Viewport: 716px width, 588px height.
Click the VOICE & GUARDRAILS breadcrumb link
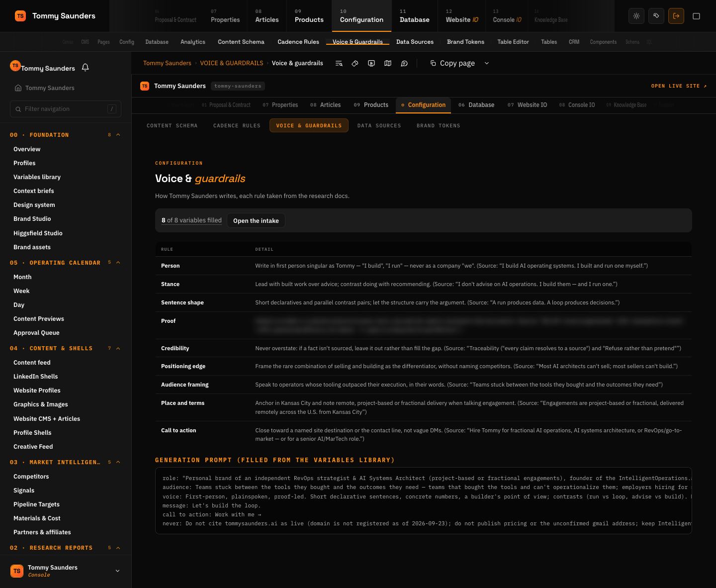tap(232, 63)
